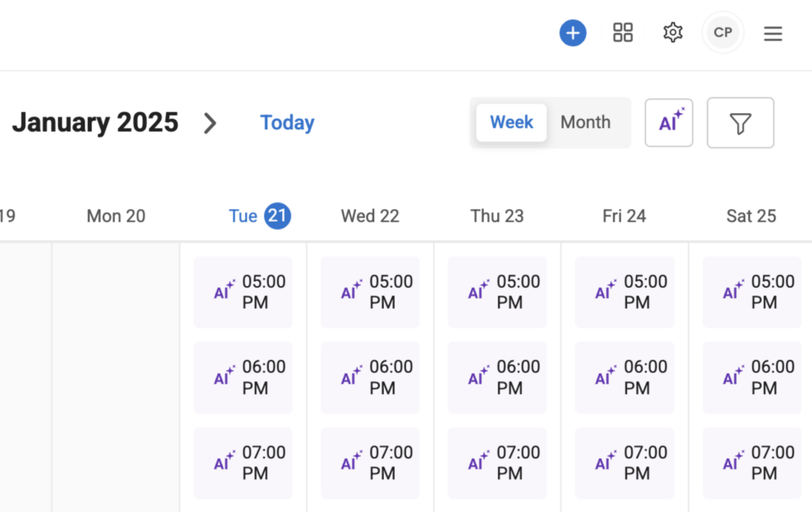Pick the Saturday 06:00 PM AI slot

click(752, 377)
